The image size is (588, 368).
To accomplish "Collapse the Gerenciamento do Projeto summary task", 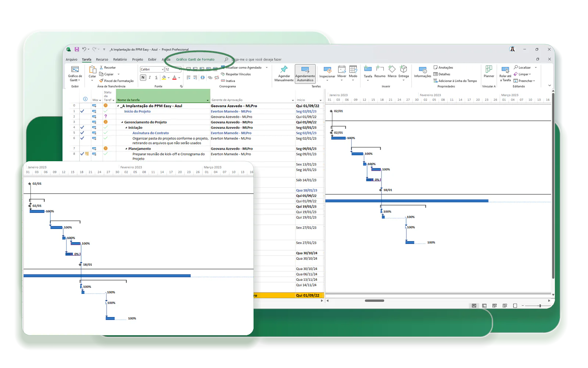I will click(x=122, y=122).
